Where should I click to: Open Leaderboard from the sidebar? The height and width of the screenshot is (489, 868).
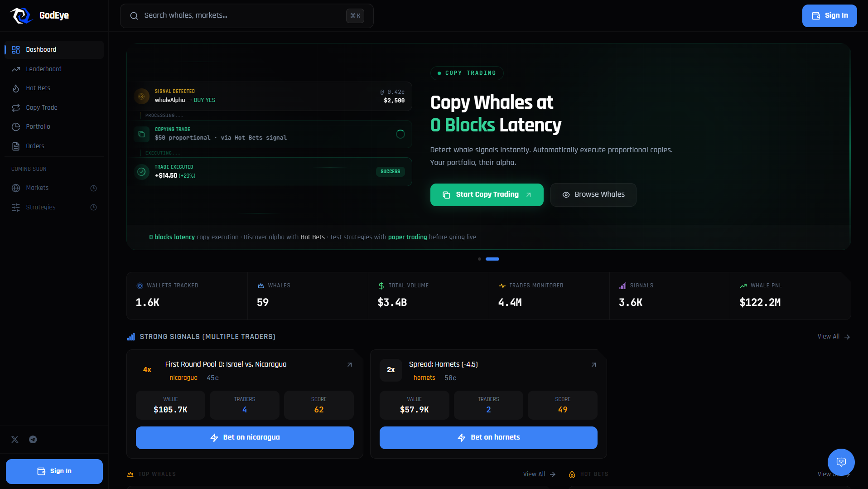click(x=43, y=69)
